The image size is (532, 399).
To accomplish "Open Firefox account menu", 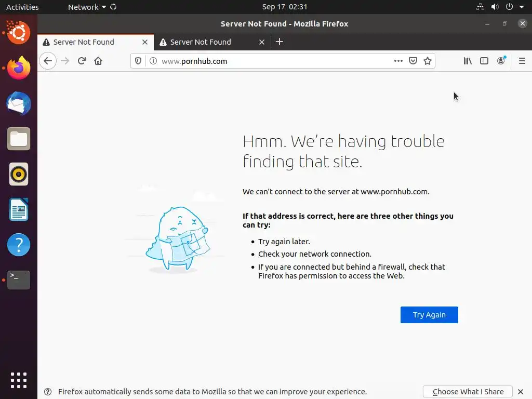I will [501, 61].
